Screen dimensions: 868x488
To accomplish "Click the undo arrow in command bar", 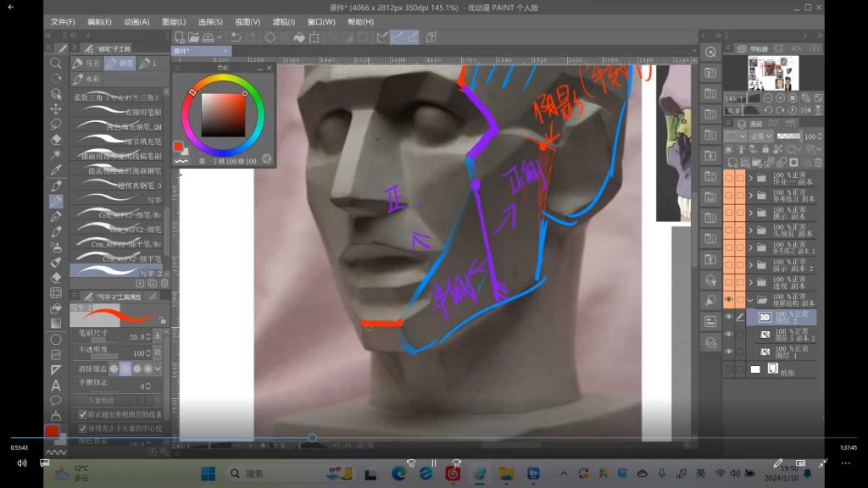I will [x=236, y=37].
